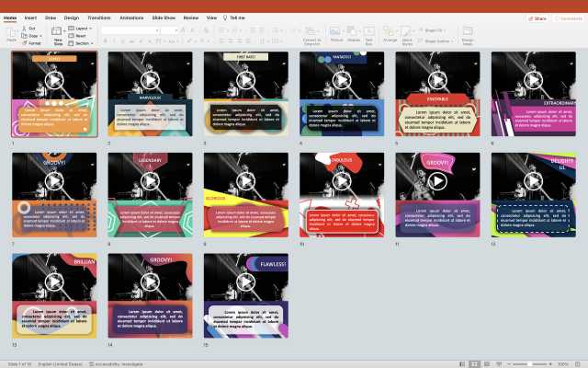Switch to the Slide Show tab
This screenshot has width=588, height=368.
click(x=166, y=17)
